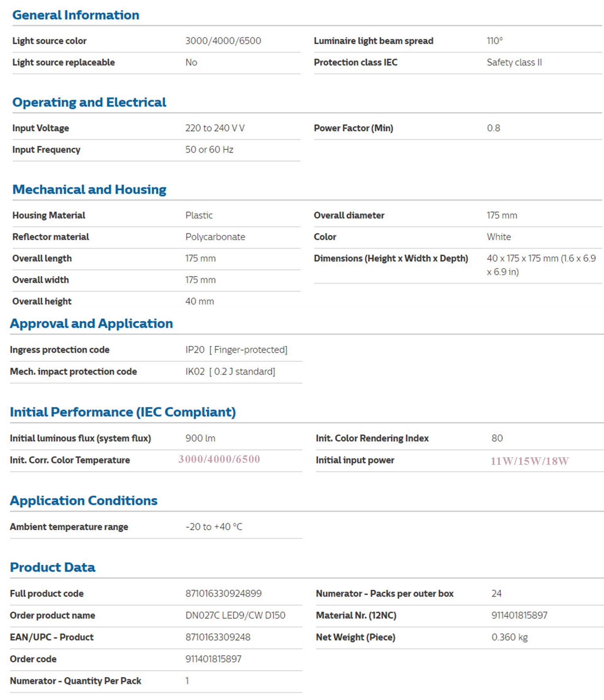Click the Mechanical and Housing heading
Viewport: 604px width, 700px height.
(89, 190)
